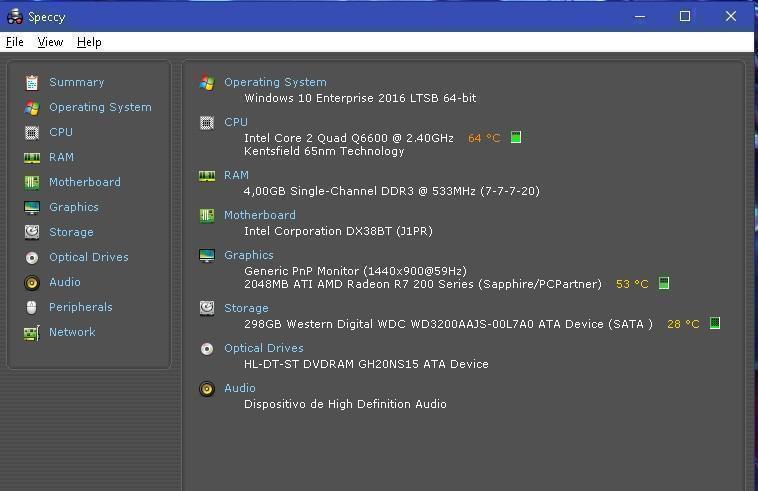Click the Optical Drives disc icon in main panel
Image resolution: width=758 pixels, height=491 pixels.
pyautogui.click(x=207, y=349)
